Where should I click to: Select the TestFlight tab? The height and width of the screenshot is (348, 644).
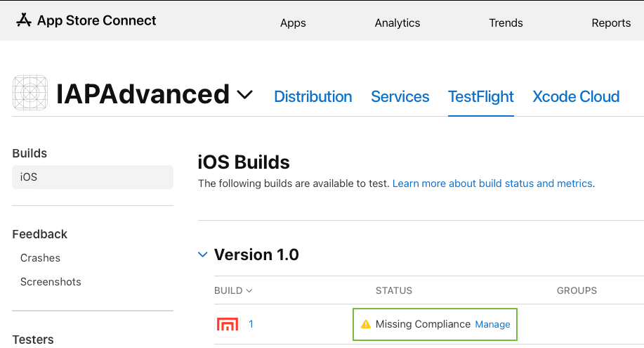pos(481,97)
